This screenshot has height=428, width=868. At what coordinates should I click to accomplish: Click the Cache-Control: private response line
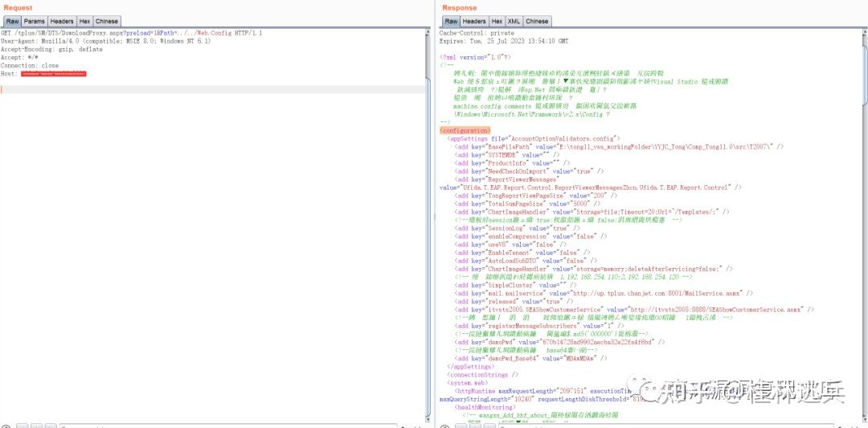pos(477,33)
